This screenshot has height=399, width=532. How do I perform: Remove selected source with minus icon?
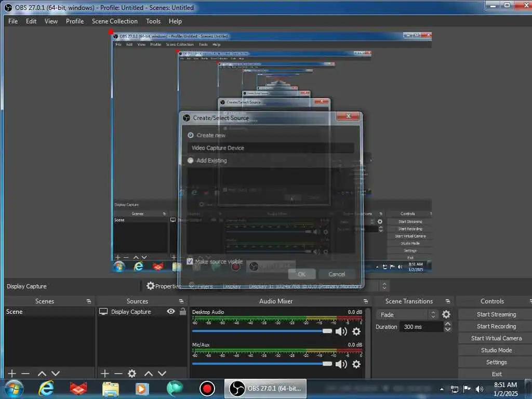118,374
